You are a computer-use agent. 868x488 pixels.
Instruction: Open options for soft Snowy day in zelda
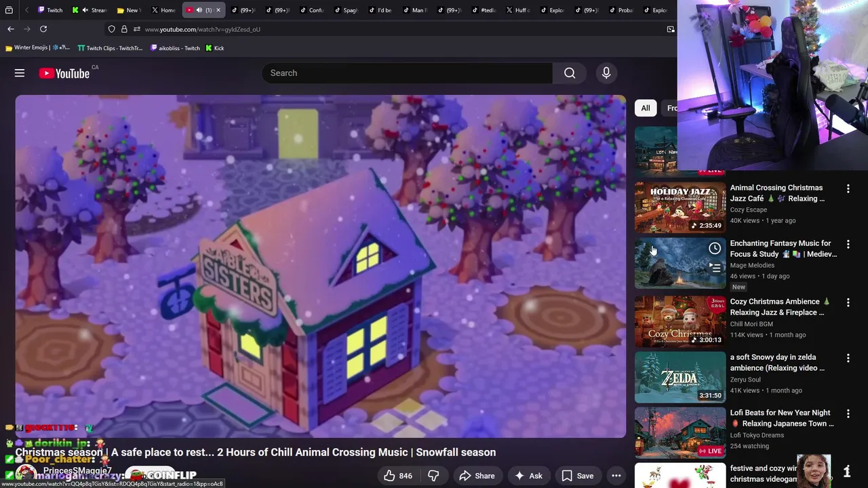848,358
